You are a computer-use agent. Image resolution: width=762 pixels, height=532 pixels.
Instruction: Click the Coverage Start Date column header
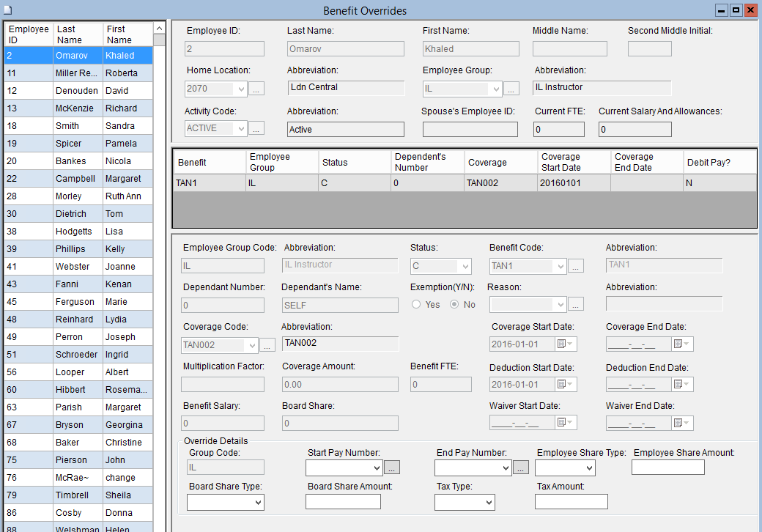point(573,162)
